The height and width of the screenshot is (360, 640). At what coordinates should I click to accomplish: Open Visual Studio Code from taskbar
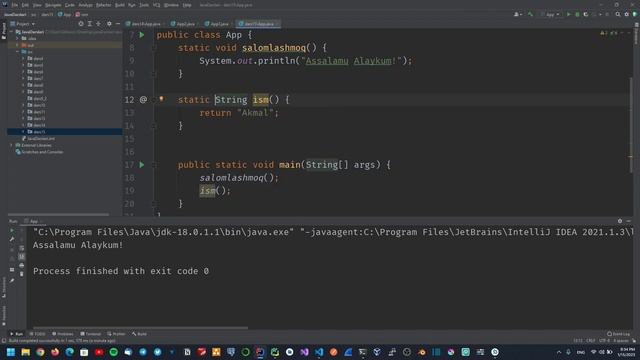319,352
